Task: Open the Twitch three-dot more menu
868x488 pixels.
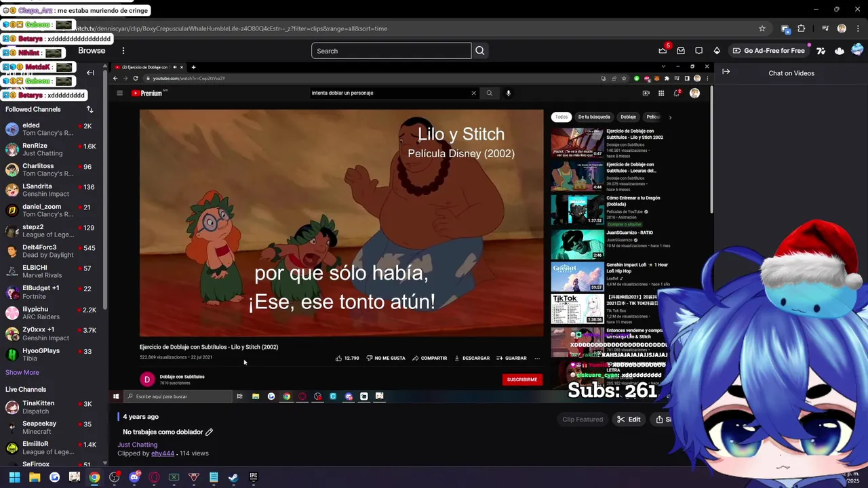Action: point(123,51)
